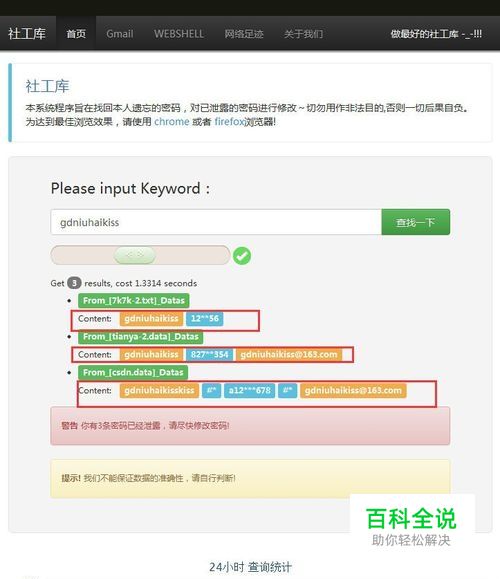Click the a12***678 password tag

click(x=249, y=390)
